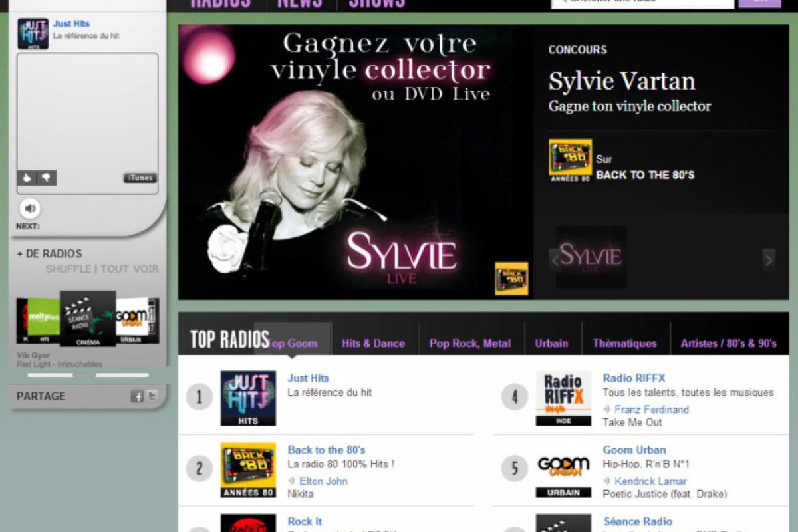Image resolution: width=798 pixels, height=532 pixels.
Task: Open the Séance Radio Cinéma tile
Action: coord(87,319)
